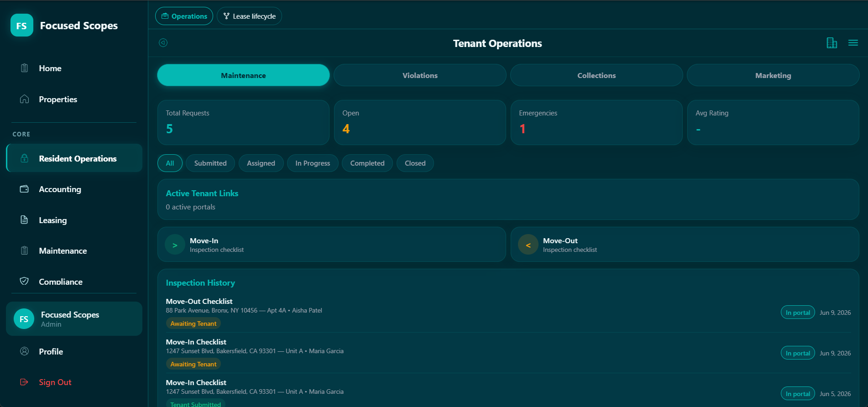Open Compliance in the sidebar
868x407 pixels.
tap(74, 282)
